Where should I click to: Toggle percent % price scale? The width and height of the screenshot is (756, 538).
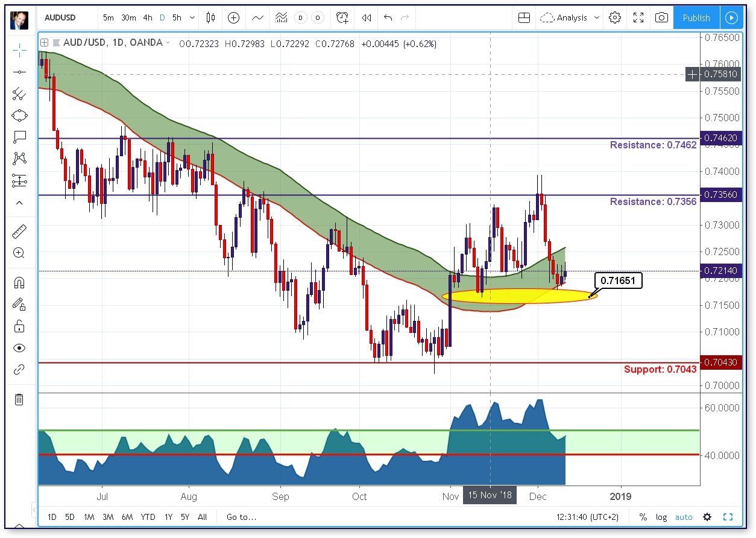[643, 517]
